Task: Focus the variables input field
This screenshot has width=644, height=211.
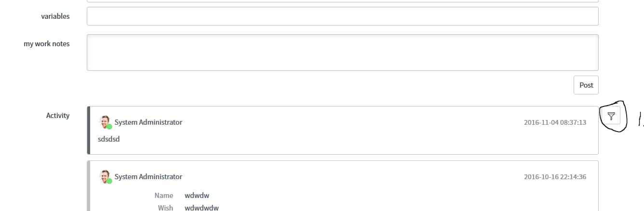Action: coord(342,16)
